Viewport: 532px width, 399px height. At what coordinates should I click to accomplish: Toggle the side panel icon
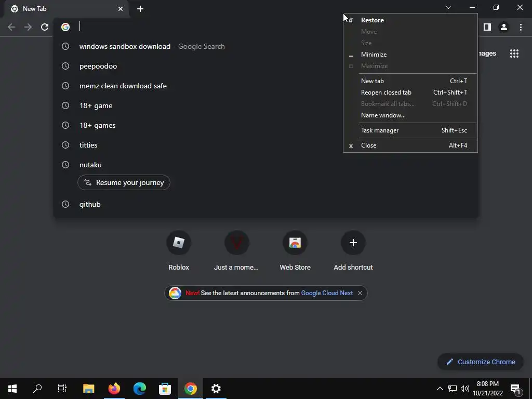point(487,27)
